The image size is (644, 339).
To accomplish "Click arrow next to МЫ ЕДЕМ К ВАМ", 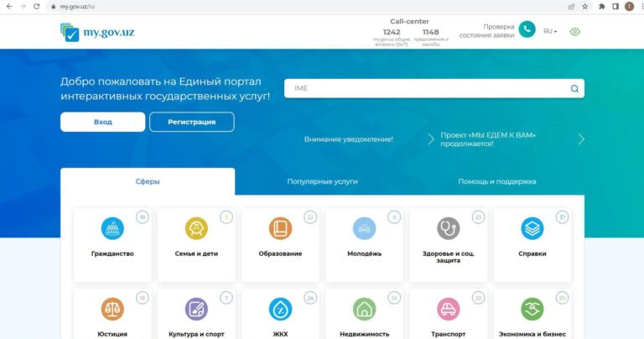I will (x=581, y=139).
